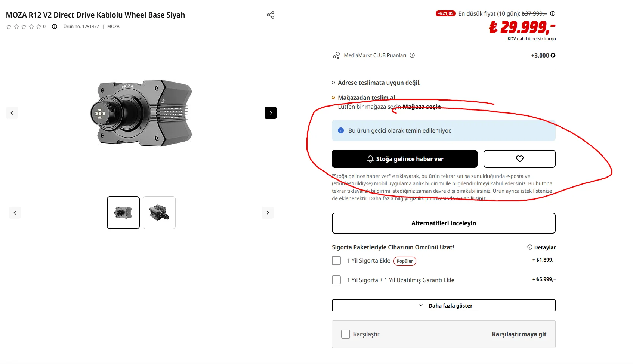Tick the Karşılaştır checkbox
633x364 pixels.
pyautogui.click(x=346, y=334)
